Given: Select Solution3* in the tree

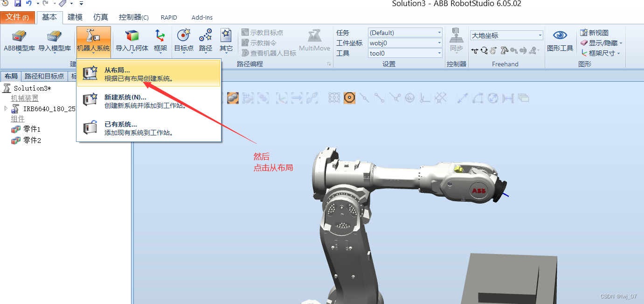Looking at the screenshot, I should [32, 88].
